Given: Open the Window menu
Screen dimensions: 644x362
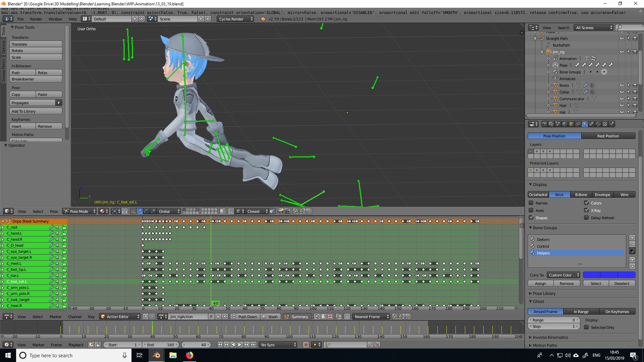Looking at the screenshot, I should click(x=55, y=19).
